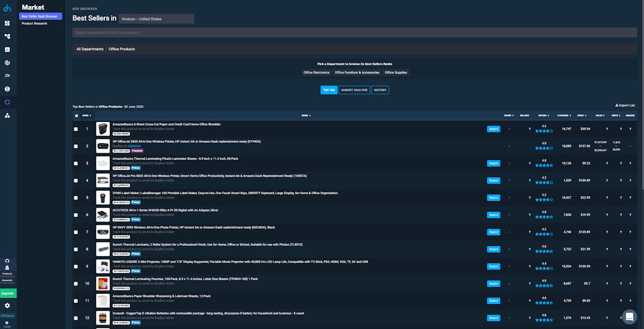Browse the Office Electronics department
The height and width of the screenshot is (329, 644).
[x=317, y=72]
